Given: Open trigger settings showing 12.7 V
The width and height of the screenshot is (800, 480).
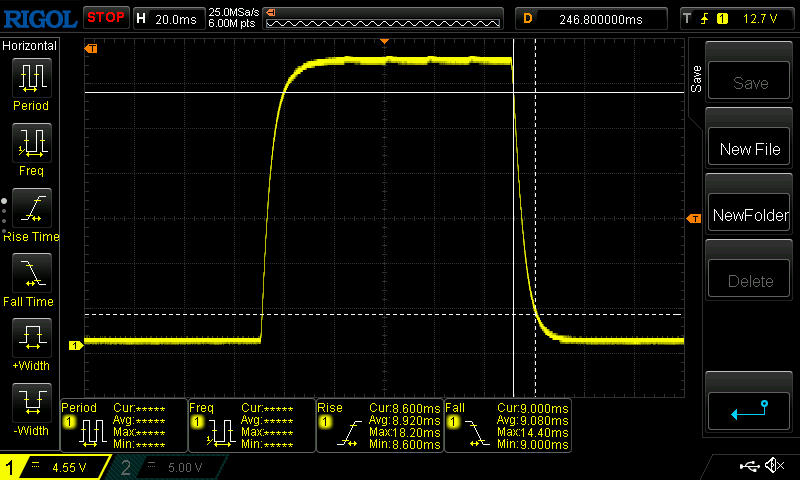Looking at the screenshot, I should point(737,18).
